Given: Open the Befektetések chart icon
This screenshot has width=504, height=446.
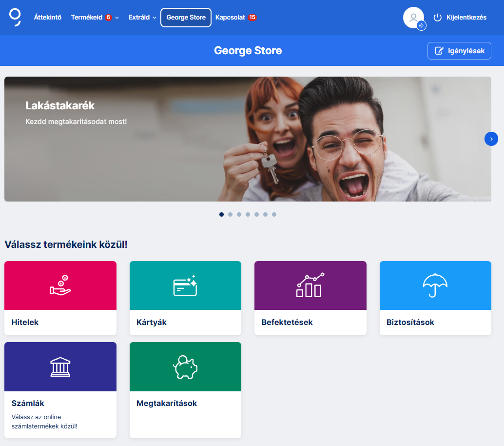Looking at the screenshot, I should [x=310, y=285].
